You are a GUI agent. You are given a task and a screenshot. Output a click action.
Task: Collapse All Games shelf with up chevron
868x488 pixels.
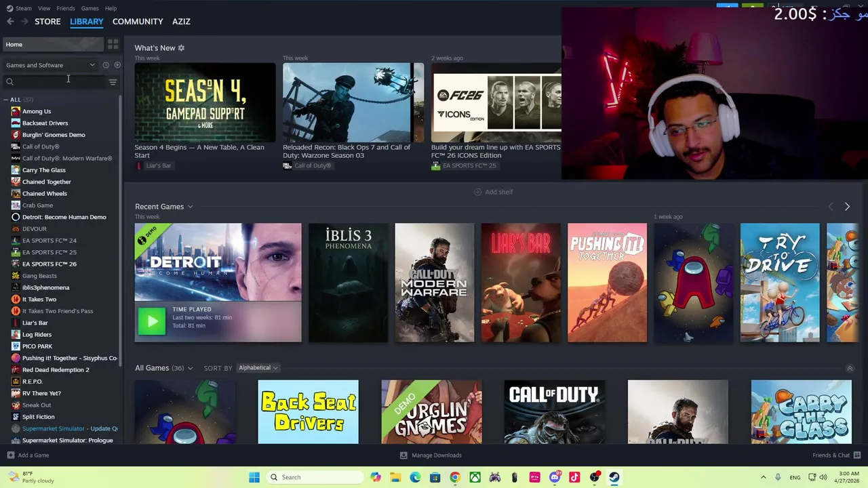(850, 368)
